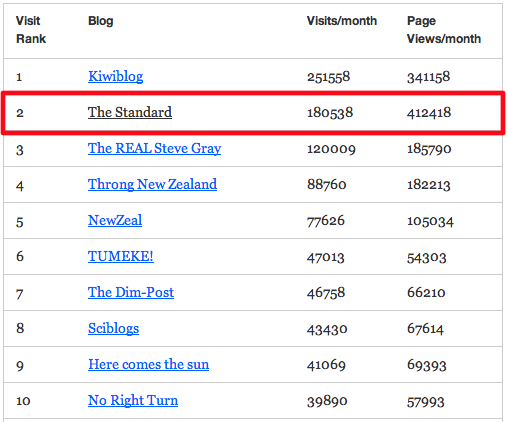Select Sciblogs visits value 43430

tap(327, 329)
